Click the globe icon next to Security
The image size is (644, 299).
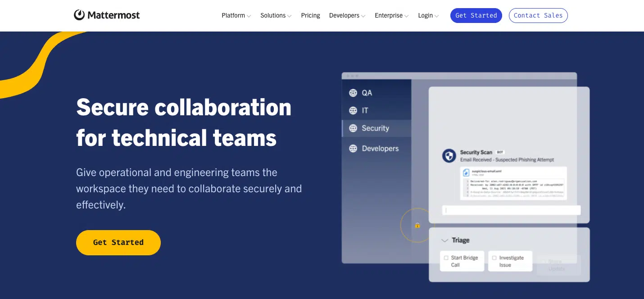(353, 128)
